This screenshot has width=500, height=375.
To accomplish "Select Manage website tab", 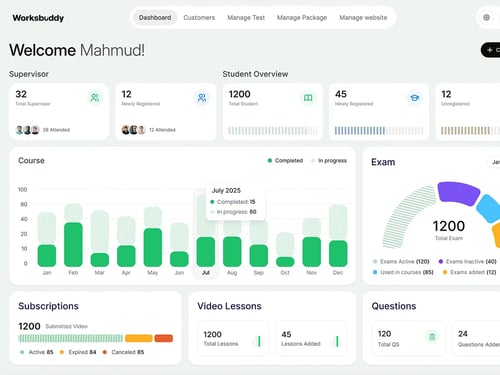I will pos(363,18).
